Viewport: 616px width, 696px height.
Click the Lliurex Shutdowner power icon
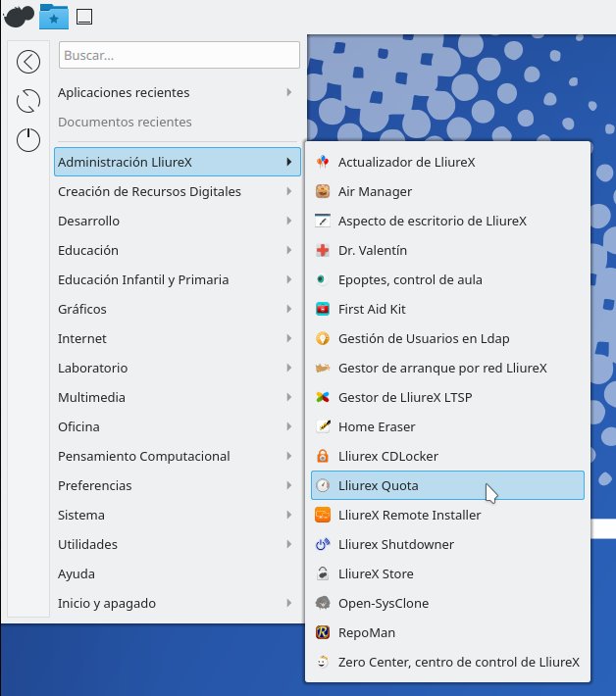coord(323,544)
